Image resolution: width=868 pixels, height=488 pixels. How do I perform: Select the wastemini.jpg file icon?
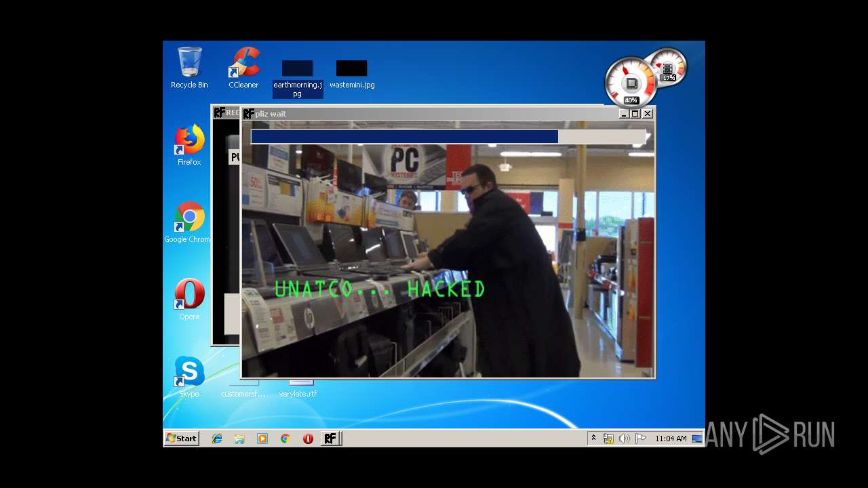[x=352, y=75]
